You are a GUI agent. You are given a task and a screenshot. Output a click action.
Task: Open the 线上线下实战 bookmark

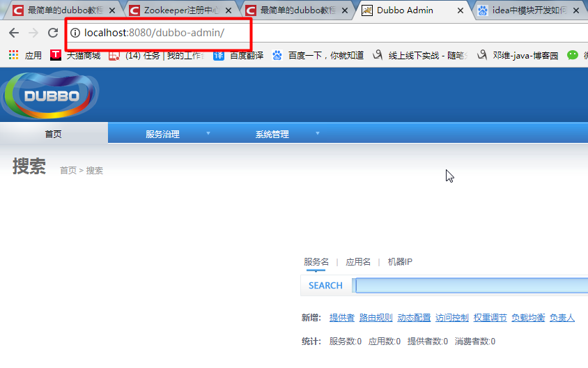coord(420,56)
